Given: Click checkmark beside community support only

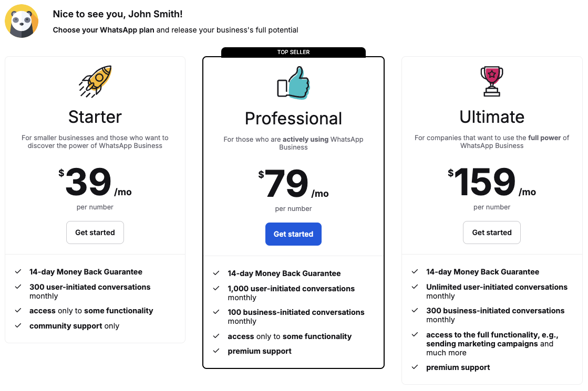Looking at the screenshot, I should click(18, 326).
